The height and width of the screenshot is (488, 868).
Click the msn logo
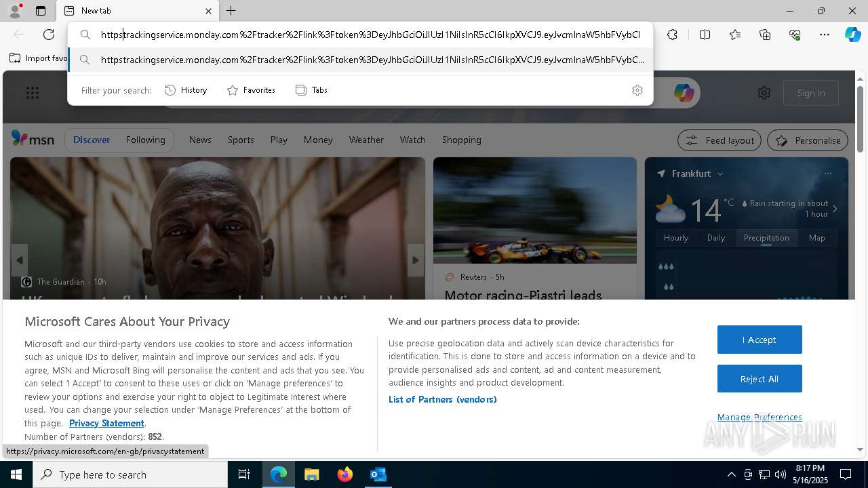click(33, 140)
